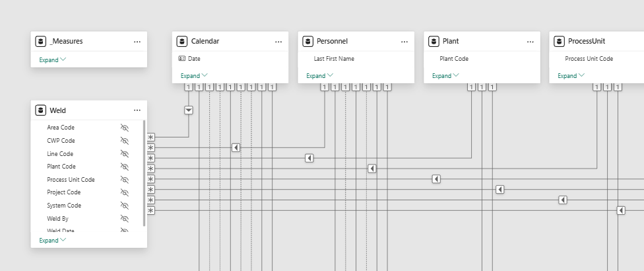Select the Weld table icon
This screenshot has width=644, height=271.
coord(40,110)
